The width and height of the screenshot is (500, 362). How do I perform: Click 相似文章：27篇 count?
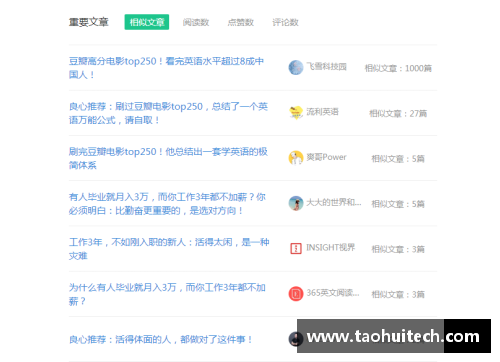click(x=398, y=114)
